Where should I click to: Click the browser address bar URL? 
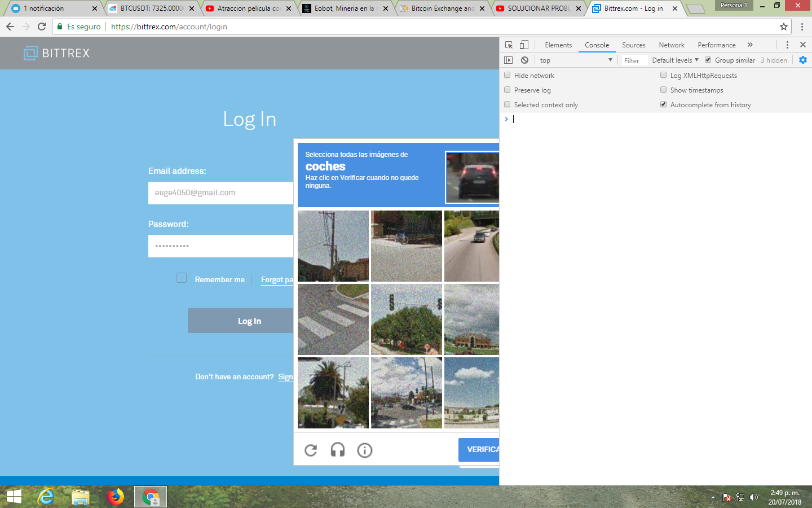tap(169, 27)
